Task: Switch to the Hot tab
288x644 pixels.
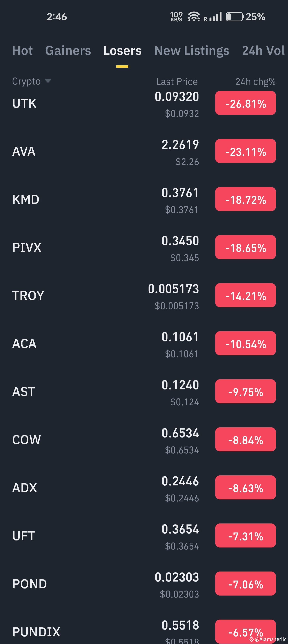Action: click(x=22, y=50)
